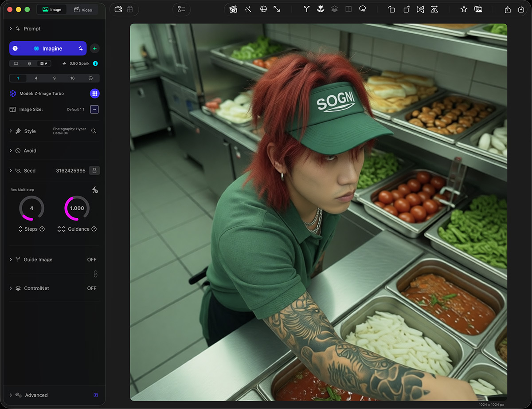Switch to the Video tab

click(x=83, y=10)
